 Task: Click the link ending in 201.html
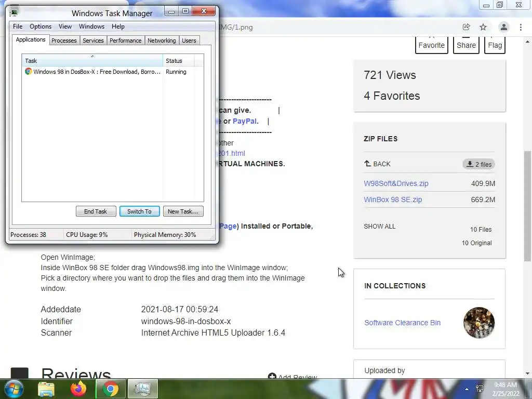coord(232,153)
